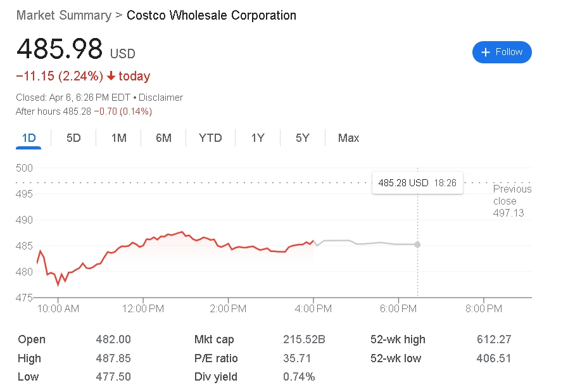Click the 52-wk low label

[x=396, y=358]
